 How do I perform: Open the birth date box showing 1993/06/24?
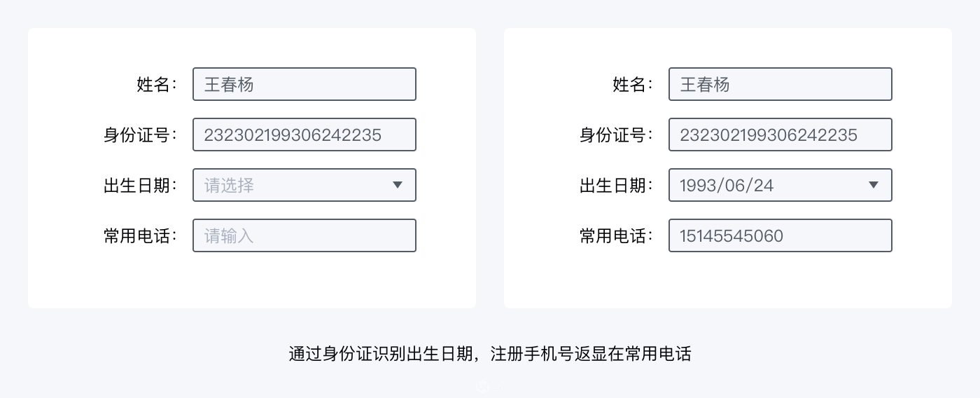point(780,185)
